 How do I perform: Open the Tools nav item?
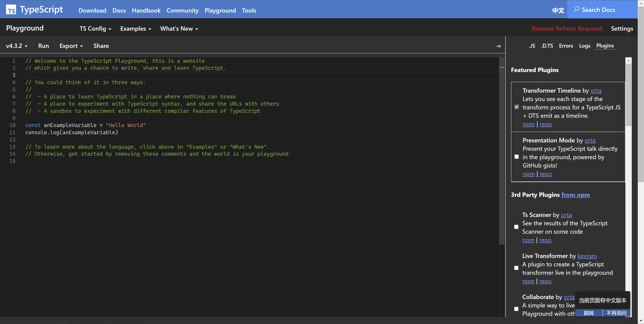[249, 11]
